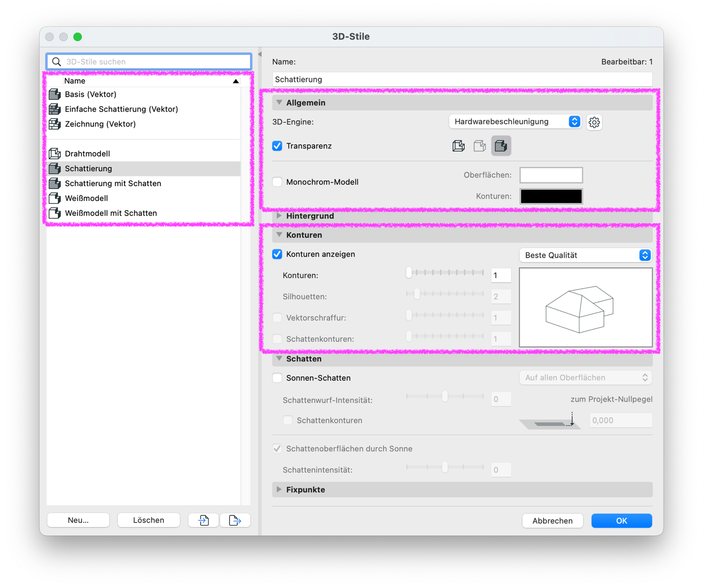Screen dimensions: 703x588
Task: Open 3D-Engine settings gear icon
Action: 594,122
